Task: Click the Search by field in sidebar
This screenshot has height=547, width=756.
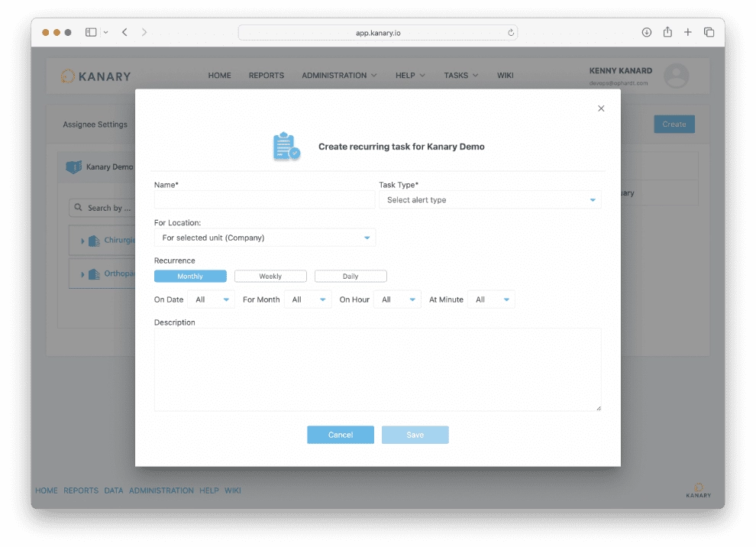Action: pyautogui.click(x=102, y=208)
